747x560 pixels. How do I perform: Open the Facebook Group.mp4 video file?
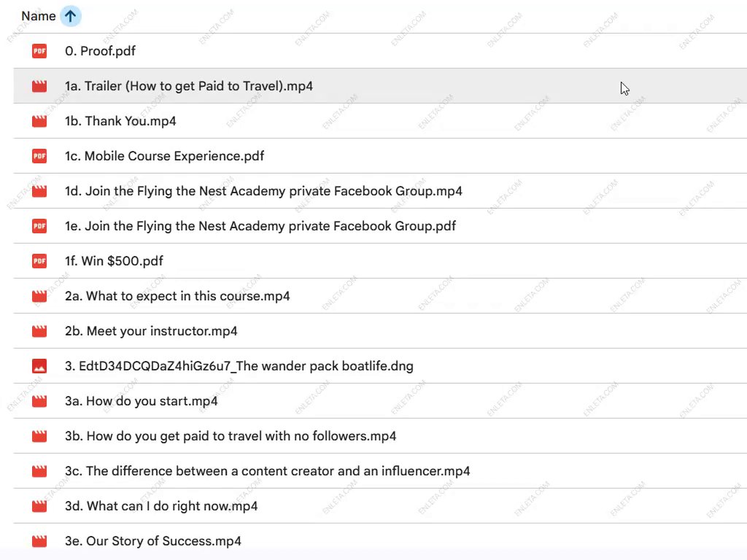[x=263, y=191]
